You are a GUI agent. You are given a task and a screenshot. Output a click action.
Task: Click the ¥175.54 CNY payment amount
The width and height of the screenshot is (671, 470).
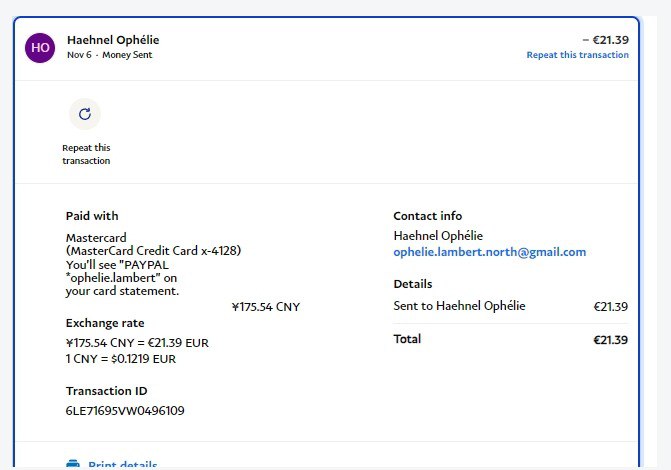click(x=266, y=307)
